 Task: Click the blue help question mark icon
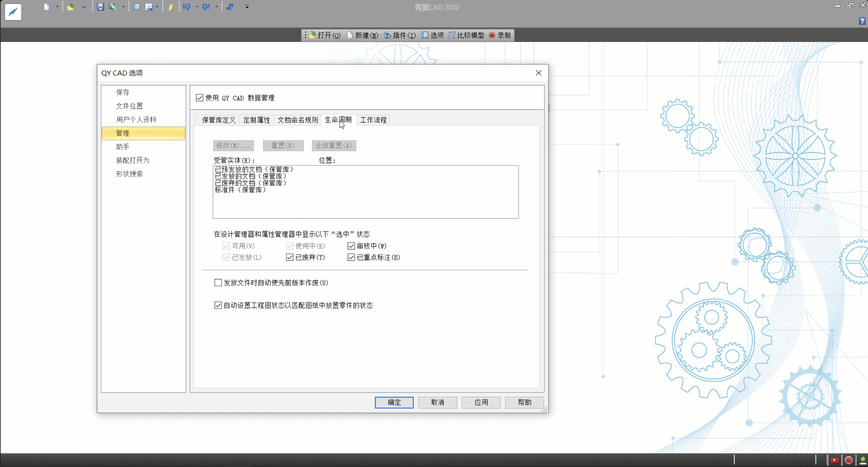point(862,21)
